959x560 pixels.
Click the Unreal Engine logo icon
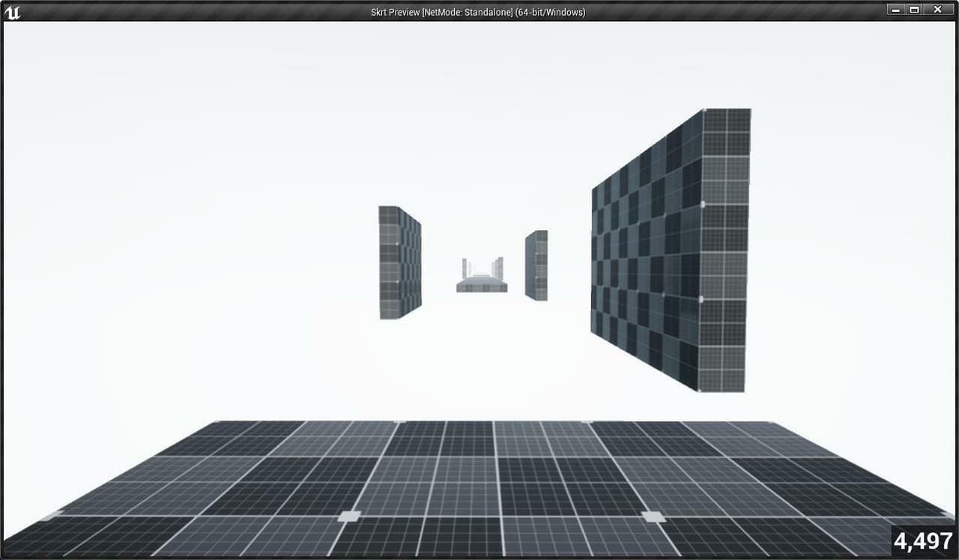pyautogui.click(x=13, y=12)
